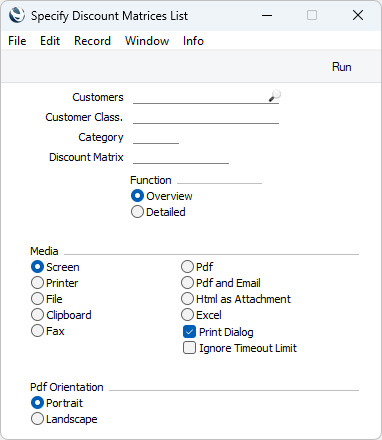
Task: Click the application logo in title bar
Action: click(x=17, y=15)
